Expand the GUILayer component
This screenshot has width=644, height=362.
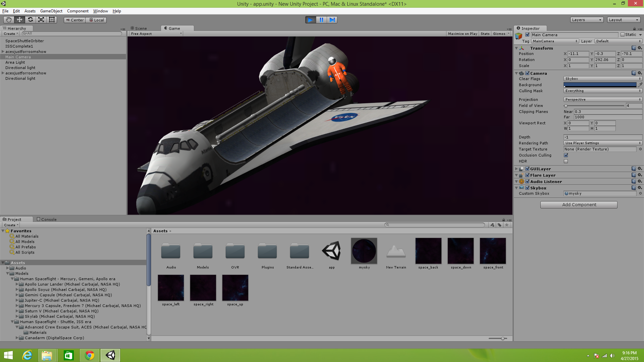(517, 169)
